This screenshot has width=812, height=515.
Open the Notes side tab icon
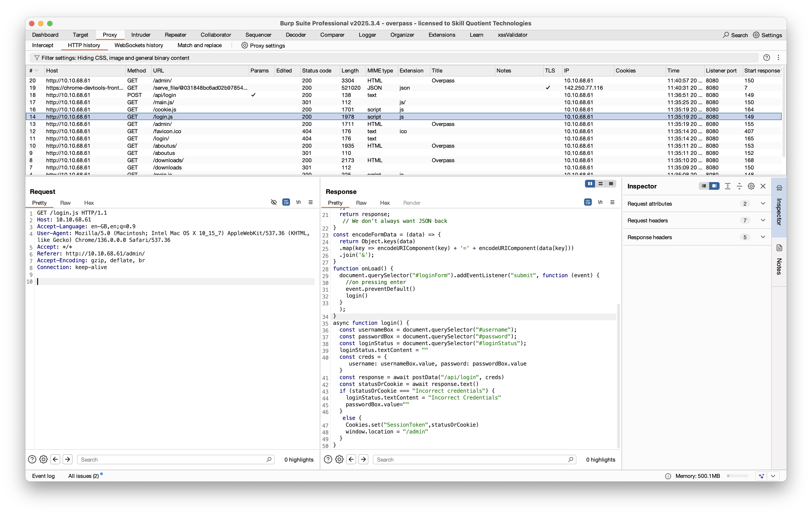pyautogui.click(x=779, y=248)
